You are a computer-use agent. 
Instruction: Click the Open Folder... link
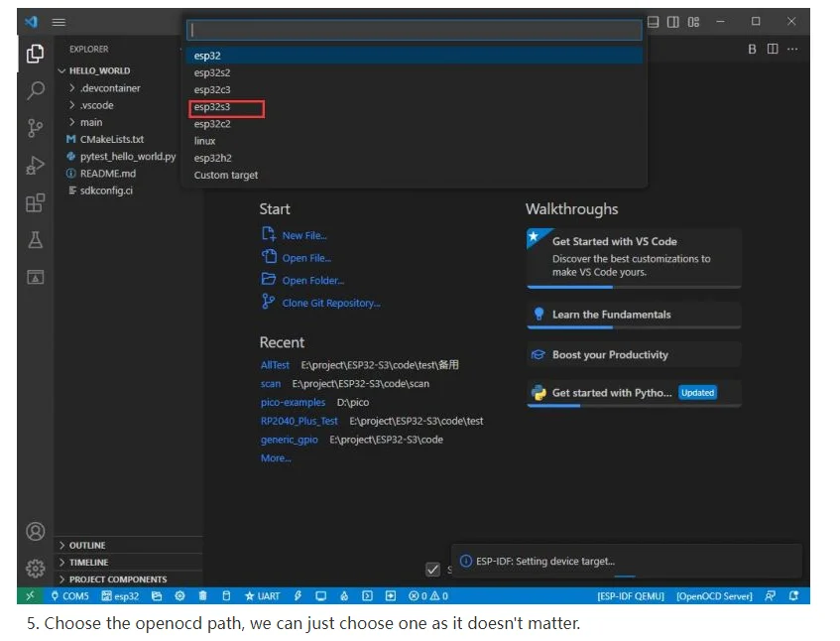point(312,280)
